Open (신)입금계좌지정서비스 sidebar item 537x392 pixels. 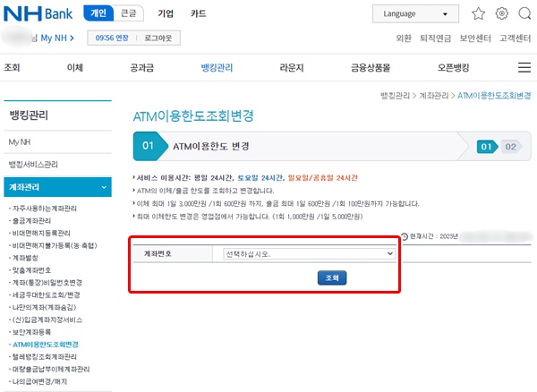(x=47, y=320)
